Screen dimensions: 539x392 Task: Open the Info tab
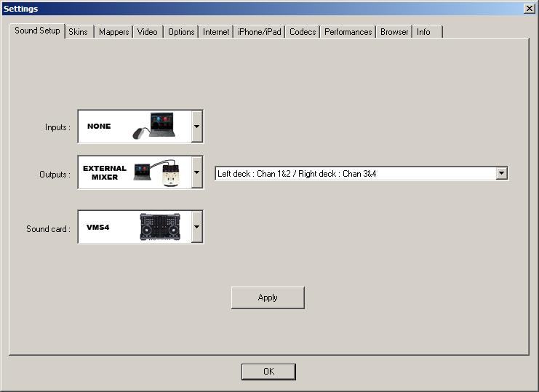click(427, 32)
